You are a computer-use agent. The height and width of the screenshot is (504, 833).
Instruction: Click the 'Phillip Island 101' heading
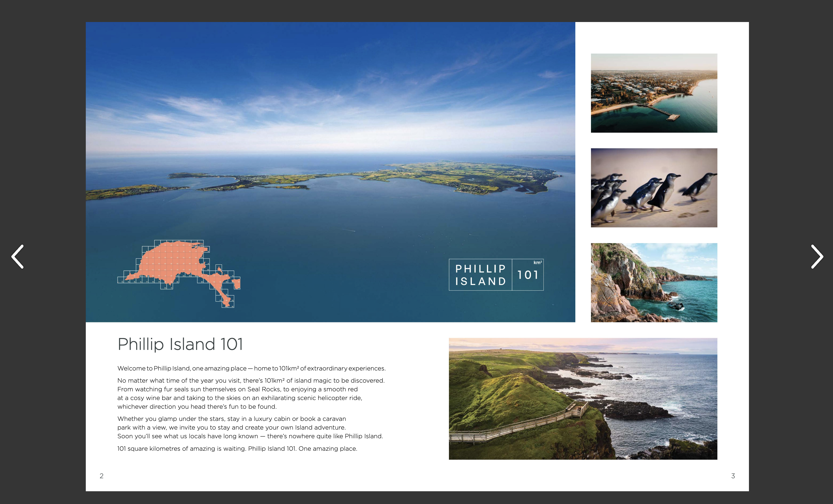(x=180, y=344)
